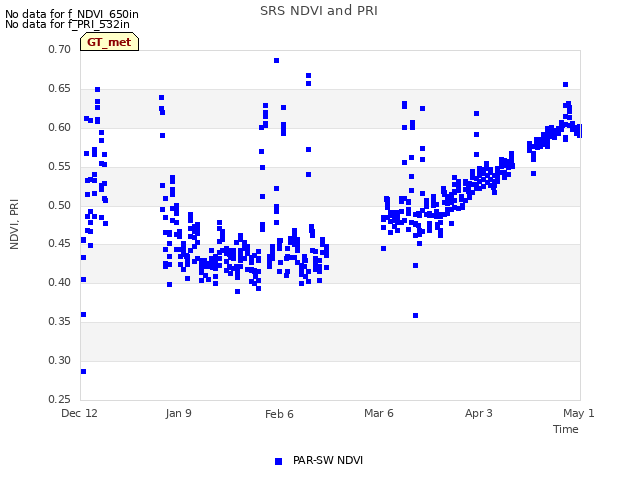Click the 0.70 y-axis tick label
This screenshot has width=640, height=480.
click(x=60, y=49)
